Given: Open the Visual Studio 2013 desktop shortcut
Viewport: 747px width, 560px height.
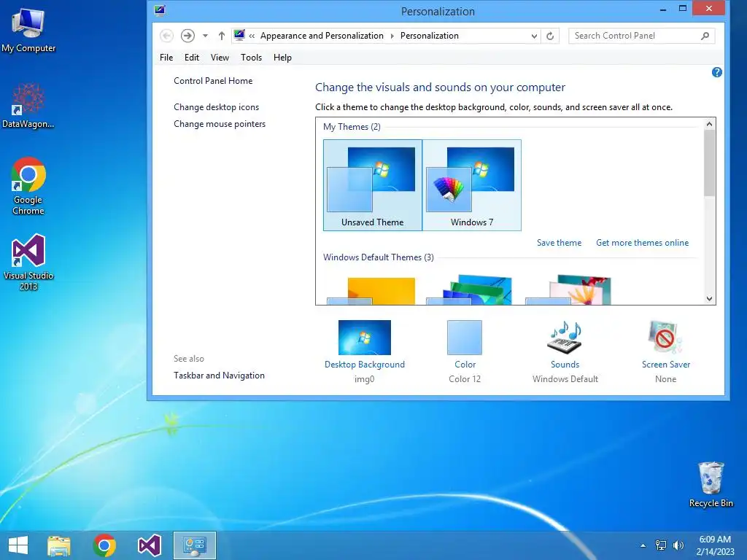Looking at the screenshot, I should 28,262.
